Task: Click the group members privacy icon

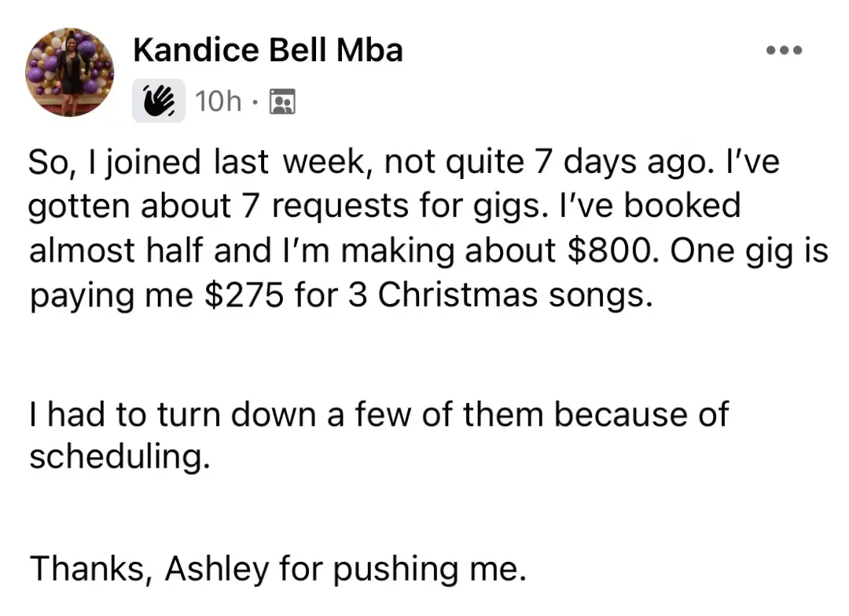Action: click(282, 101)
